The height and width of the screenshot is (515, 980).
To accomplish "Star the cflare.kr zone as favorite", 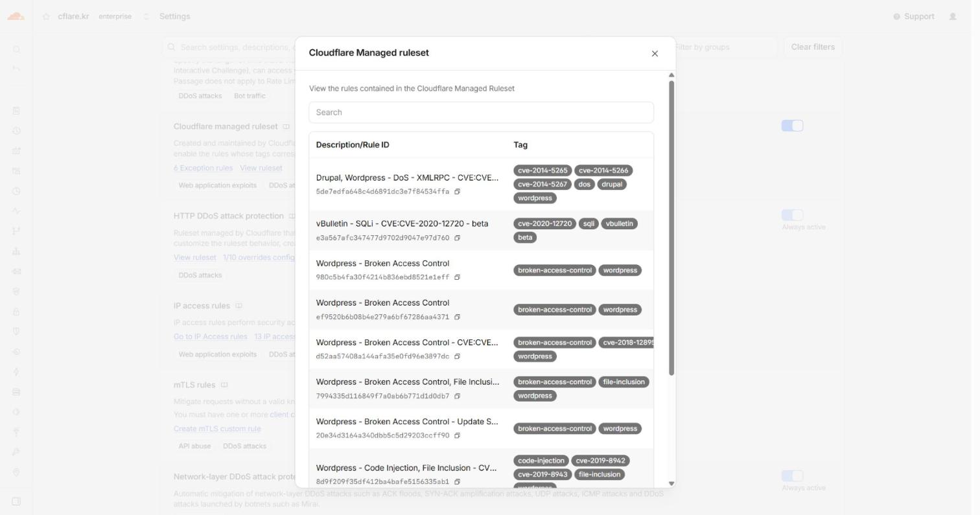I will [x=46, y=17].
